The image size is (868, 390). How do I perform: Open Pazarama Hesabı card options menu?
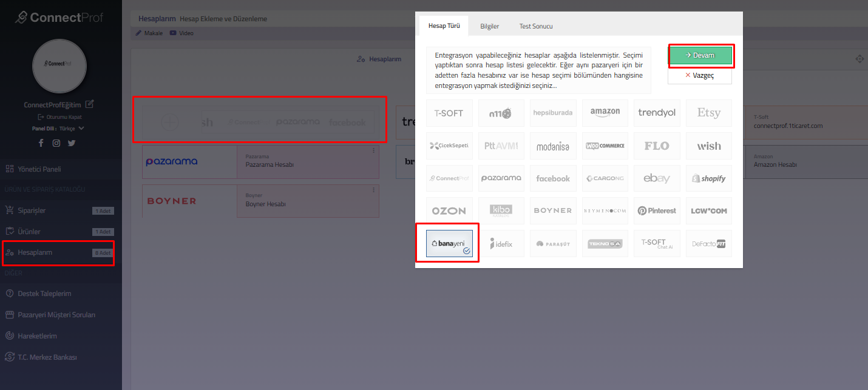click(373, 151)
